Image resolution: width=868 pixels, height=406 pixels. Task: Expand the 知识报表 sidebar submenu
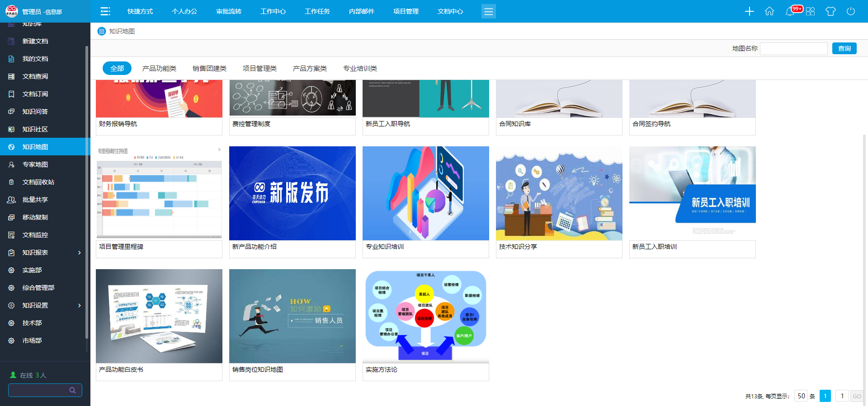pyautogui.click(x=80, y=252)
